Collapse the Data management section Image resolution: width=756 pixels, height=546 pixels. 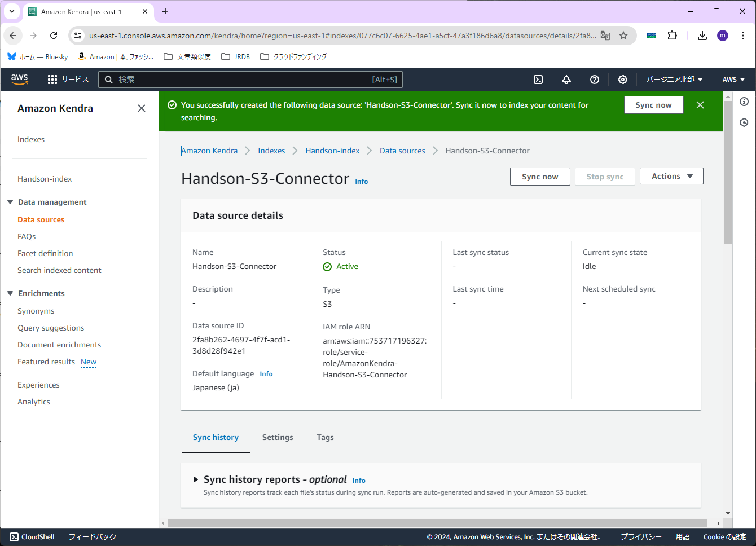click(10, 202)
